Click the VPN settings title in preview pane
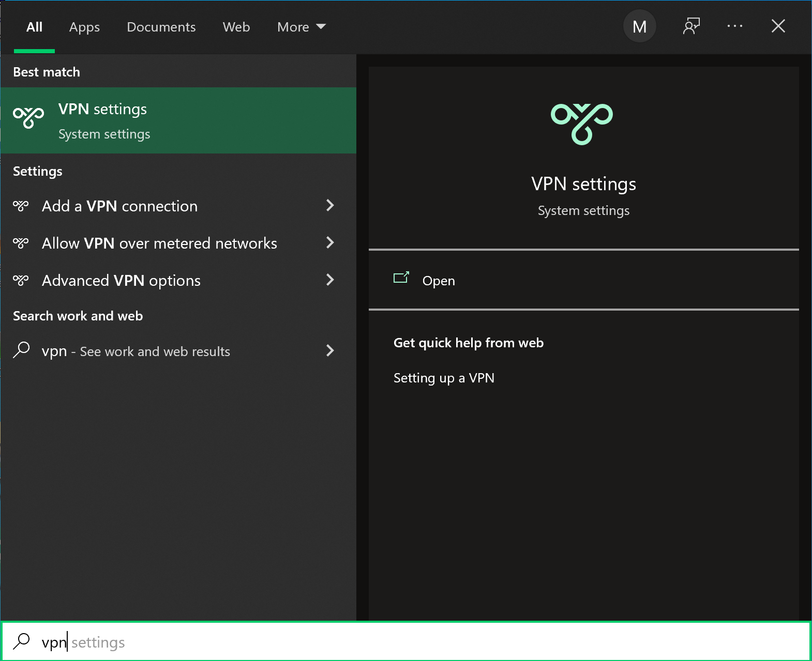The height and width of the screenshot is (661, 812). (x=583, y=184)
